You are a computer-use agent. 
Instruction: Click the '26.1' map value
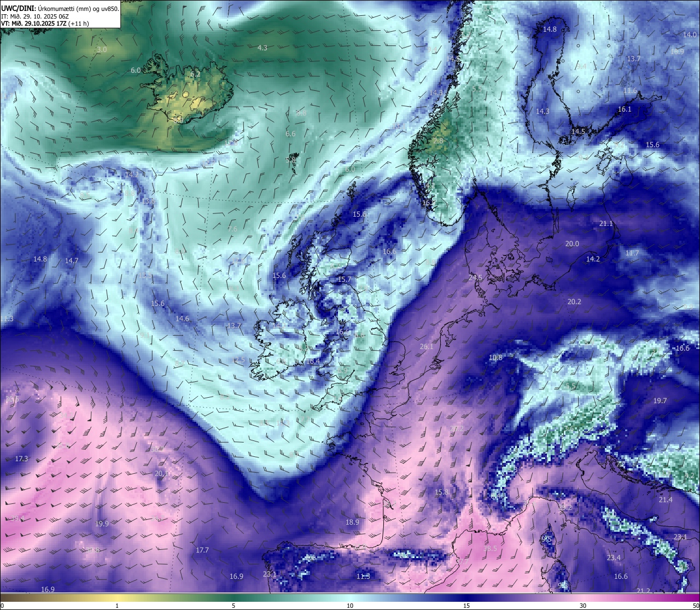427,347
